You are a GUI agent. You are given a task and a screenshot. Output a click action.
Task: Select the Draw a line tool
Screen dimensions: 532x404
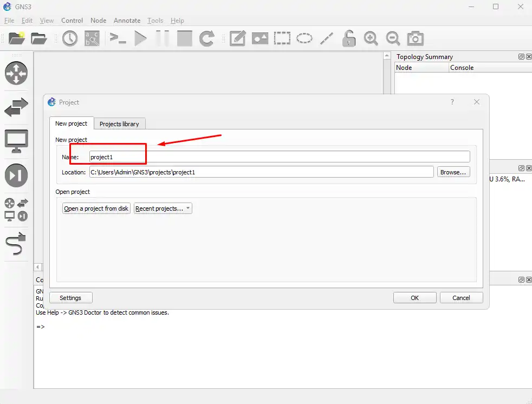(x=326, y=38)
